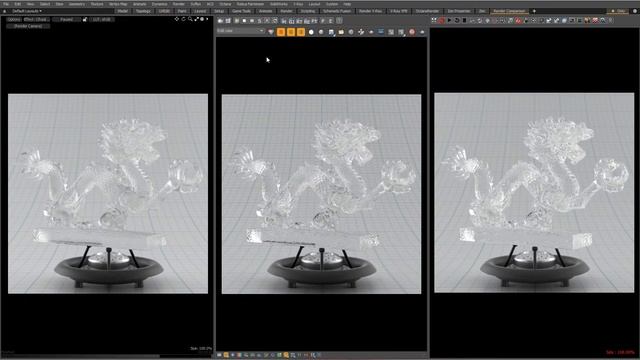Open the RGB color channel dropdown

[240, 31]
